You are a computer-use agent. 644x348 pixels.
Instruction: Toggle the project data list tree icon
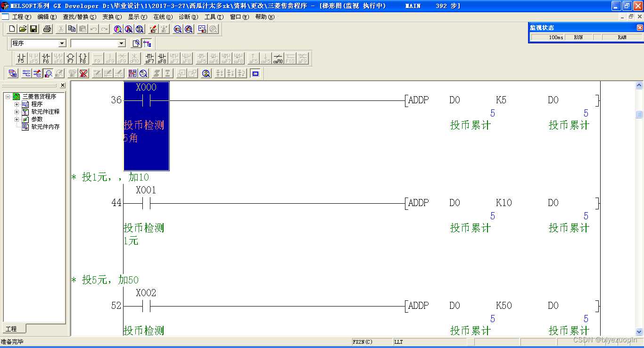pyautogui.click(x=147, y=43)
